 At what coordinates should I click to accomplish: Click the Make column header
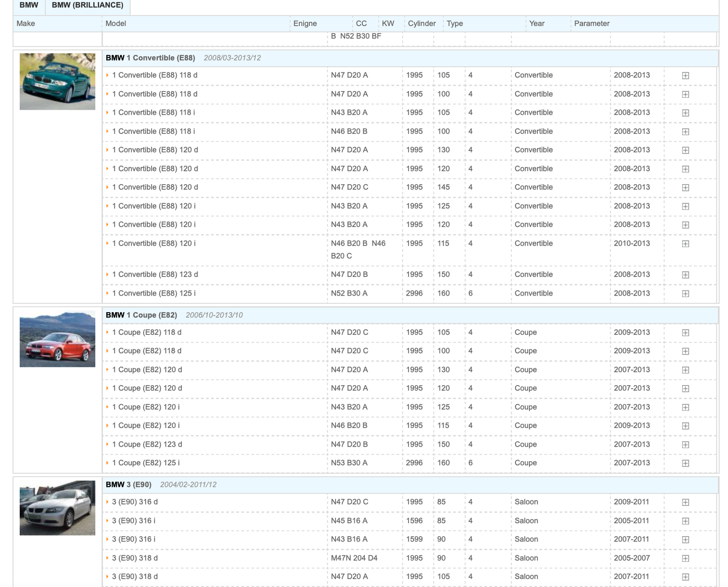point(26,24)
